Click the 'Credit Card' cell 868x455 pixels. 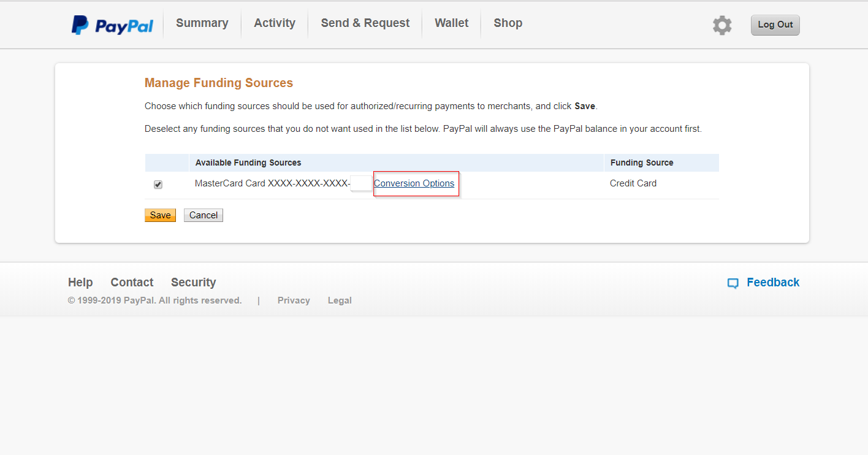tap(633, 183)
